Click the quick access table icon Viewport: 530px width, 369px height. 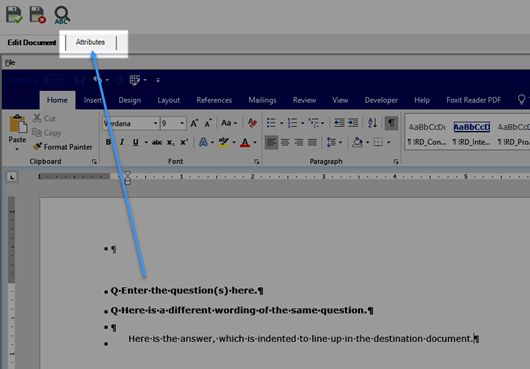tap(135, 80)
